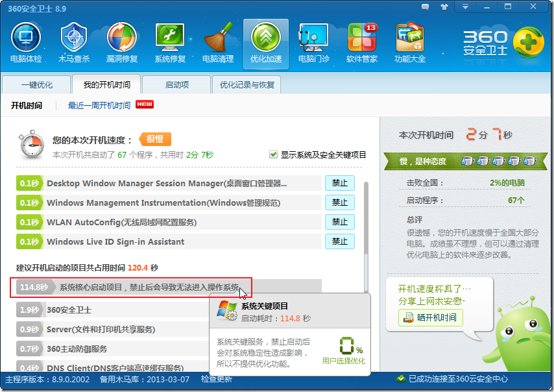
Task: Open the feedback speech bubble icon
Action: coord(426,6)
